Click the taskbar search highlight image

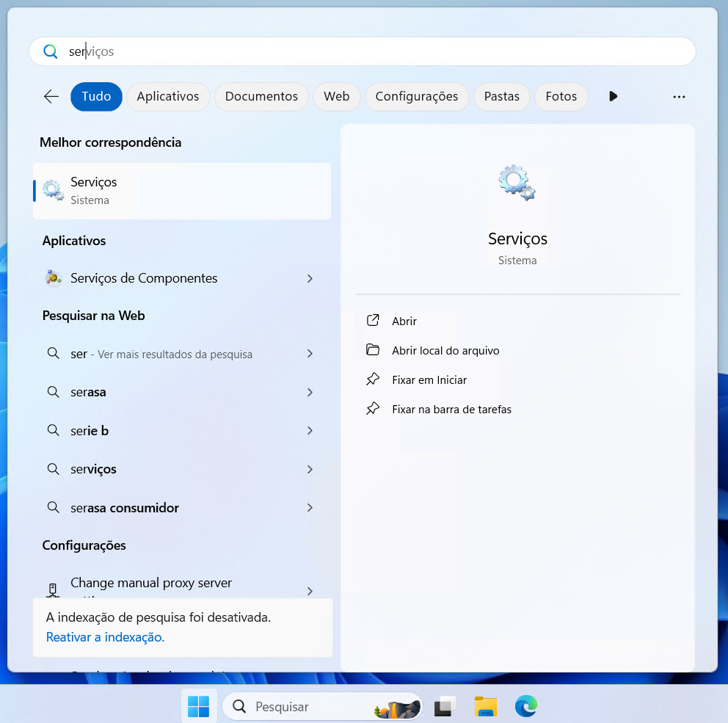[397, 708]
